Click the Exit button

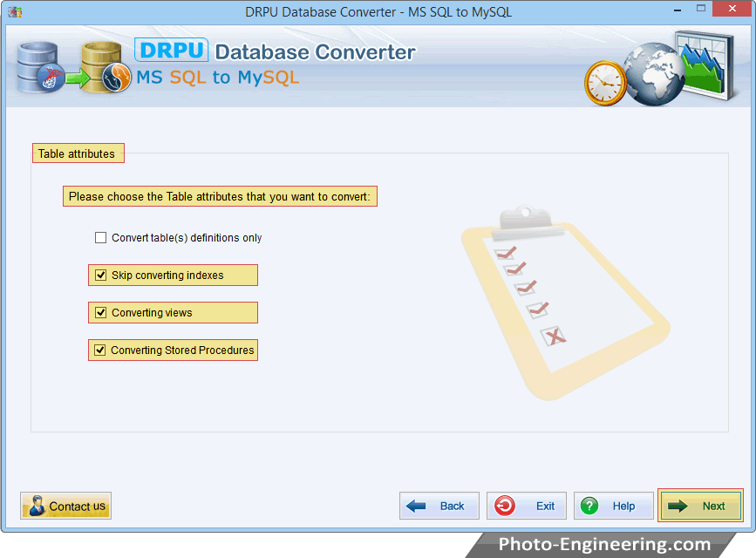(527, 506)
